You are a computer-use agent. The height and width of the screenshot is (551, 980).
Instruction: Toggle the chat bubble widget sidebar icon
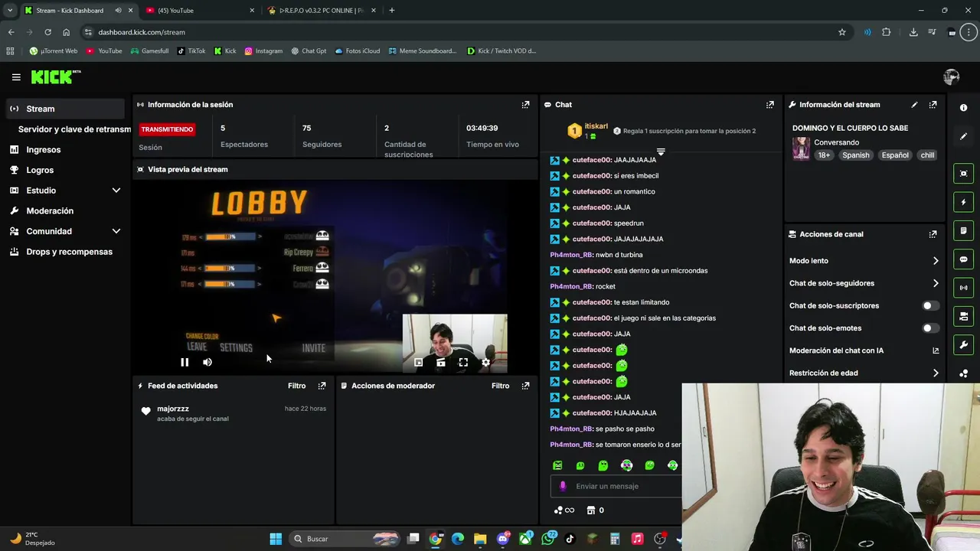tap(963, 259)
